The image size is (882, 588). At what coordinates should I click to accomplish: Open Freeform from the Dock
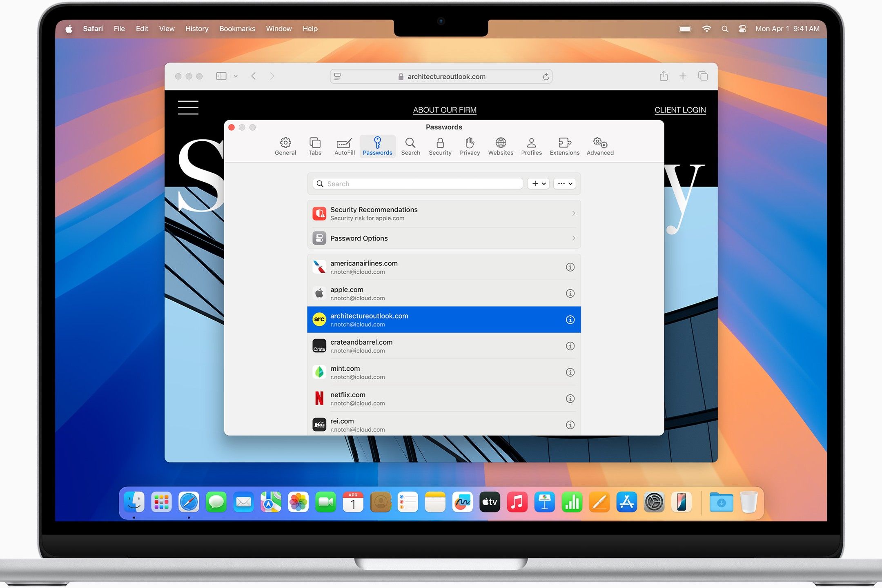coord(462,502)
